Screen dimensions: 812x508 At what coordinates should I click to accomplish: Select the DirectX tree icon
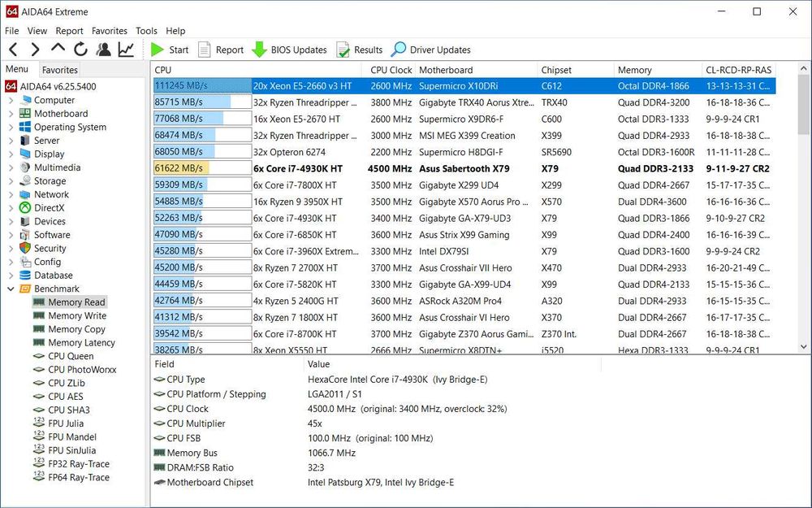pos(25,208)
